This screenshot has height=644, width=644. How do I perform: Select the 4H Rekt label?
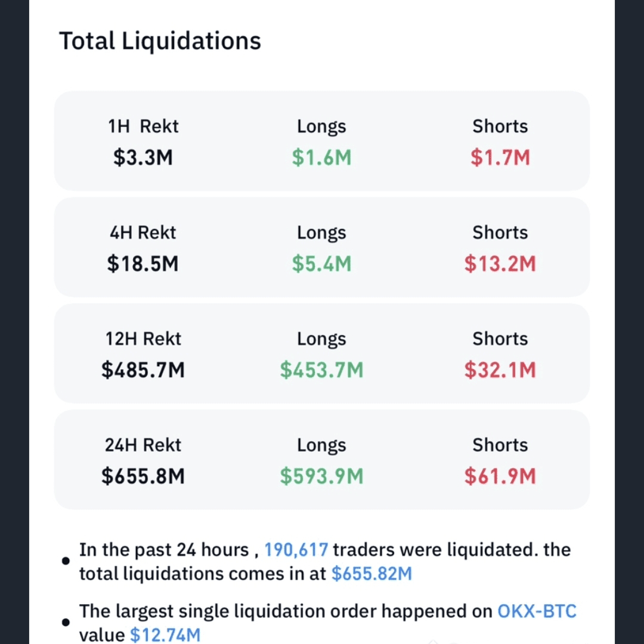143,233
